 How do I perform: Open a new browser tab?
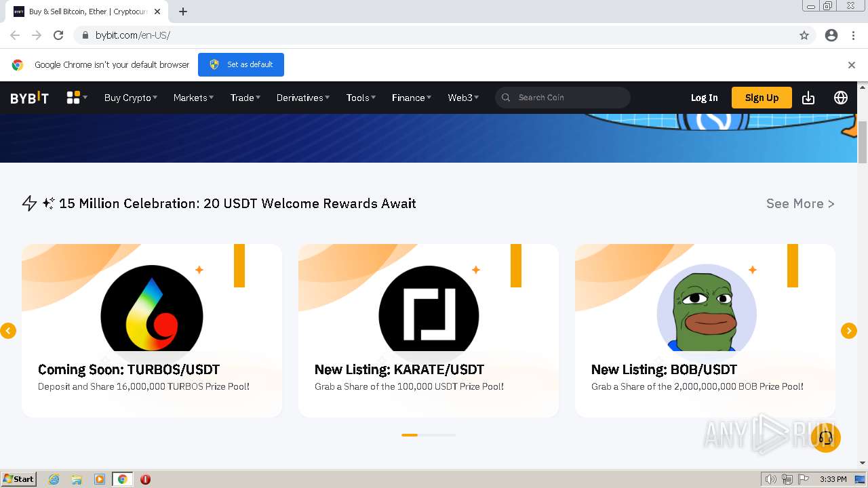pyautogui.click(x=183, y=12)
